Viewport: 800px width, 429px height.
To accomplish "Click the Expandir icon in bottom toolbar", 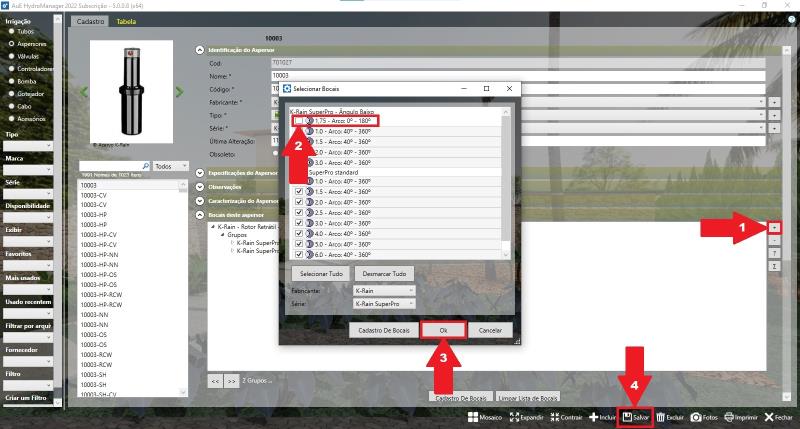I will point(516,417).
